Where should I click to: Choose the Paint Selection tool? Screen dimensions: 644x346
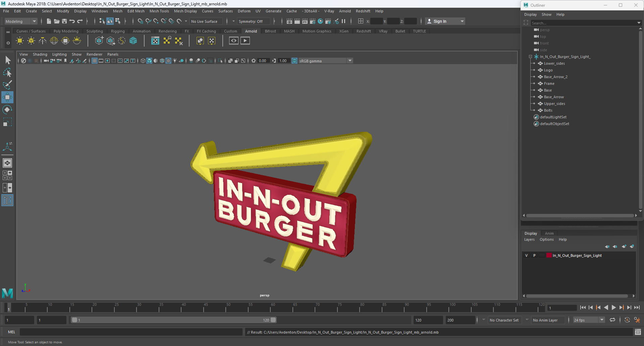click(x=7, y=85)
